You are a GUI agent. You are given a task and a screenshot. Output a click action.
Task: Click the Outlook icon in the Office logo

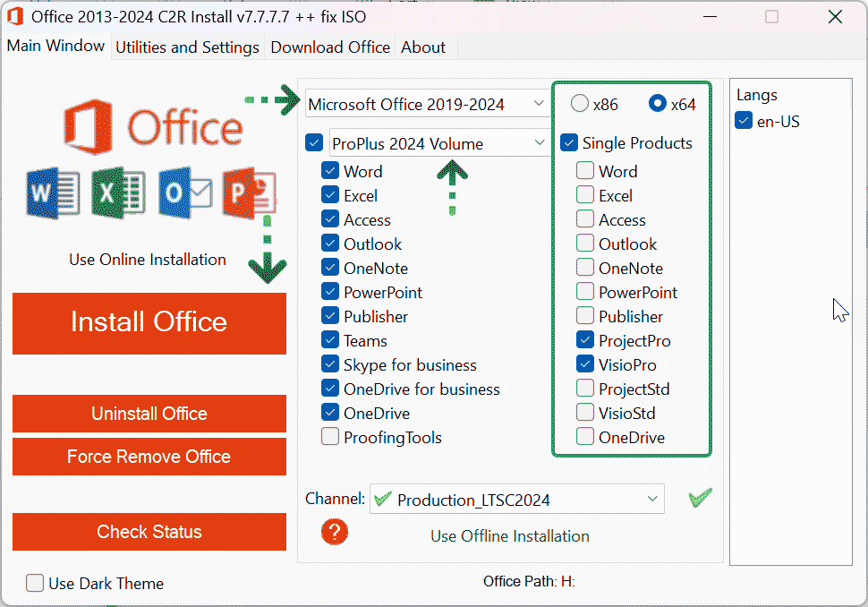[x=184, y=192]
